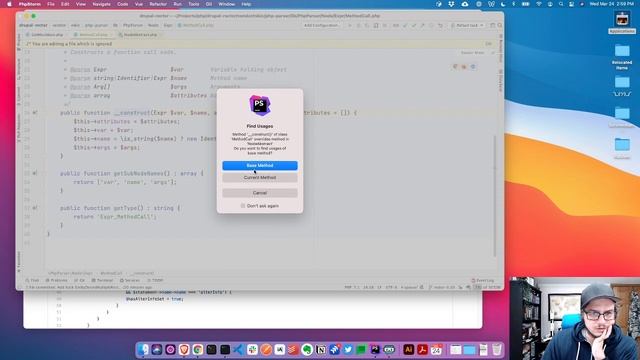Click the Finder icon in Dock
Screen dimensions: 640x360
tap(143, 349)
